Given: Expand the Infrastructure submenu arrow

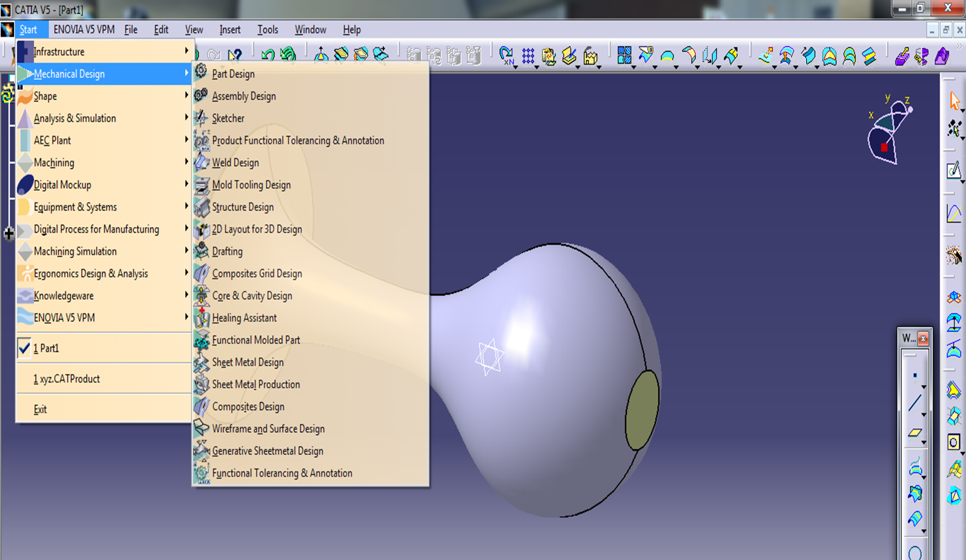Looking at the screenshot, I should [x=186, y=51].
